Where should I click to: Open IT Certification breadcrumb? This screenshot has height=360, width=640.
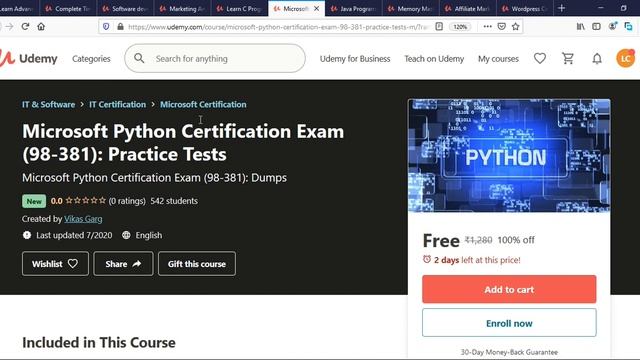point(118,104)
